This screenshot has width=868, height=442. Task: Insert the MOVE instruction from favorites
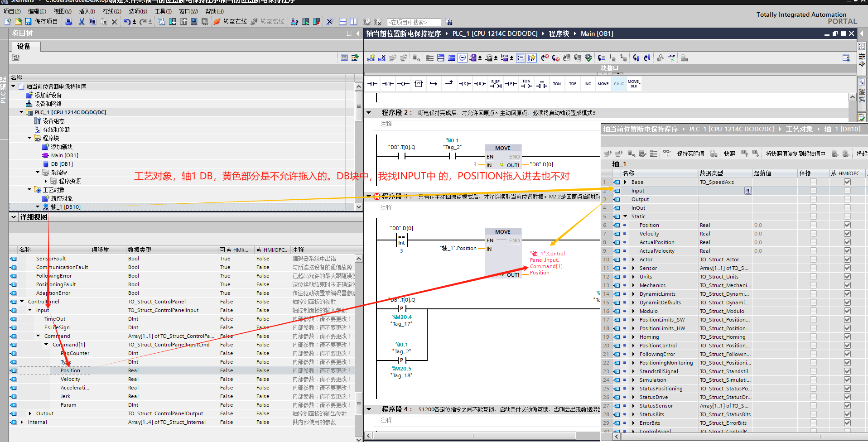(603, 84)
